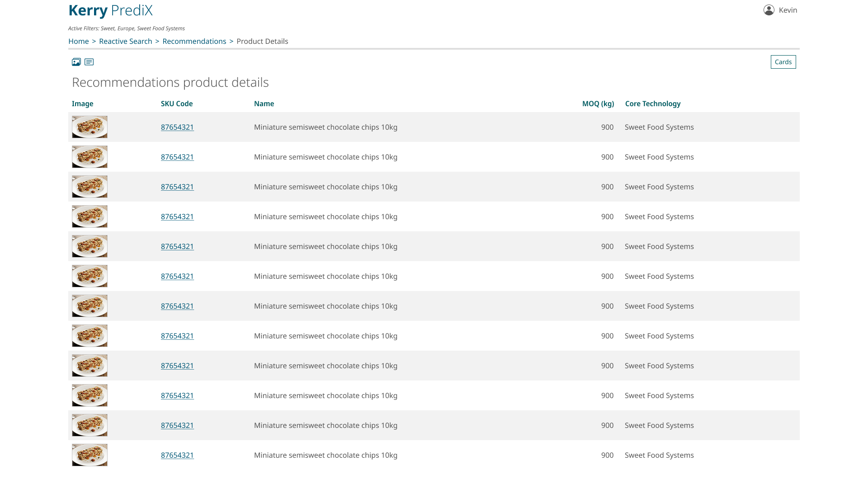Sort by MOQ (kg) column header
This screenshot has width=868, height=488.
598,103
